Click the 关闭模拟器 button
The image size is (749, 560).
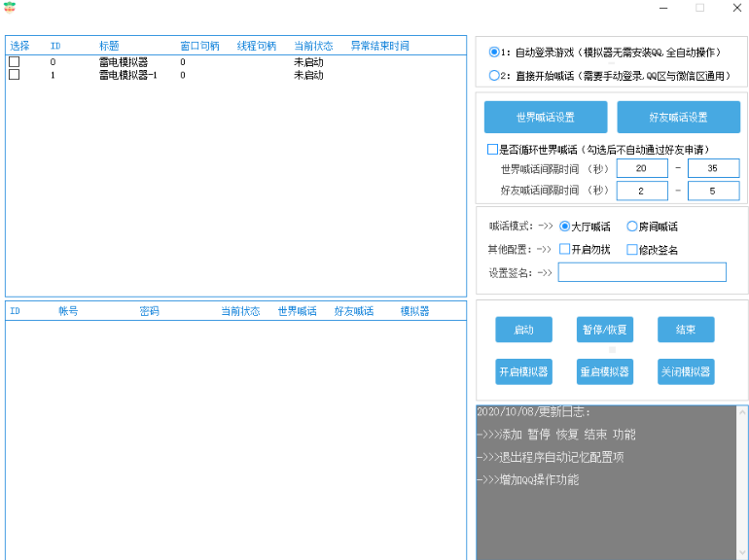[685, 371]
